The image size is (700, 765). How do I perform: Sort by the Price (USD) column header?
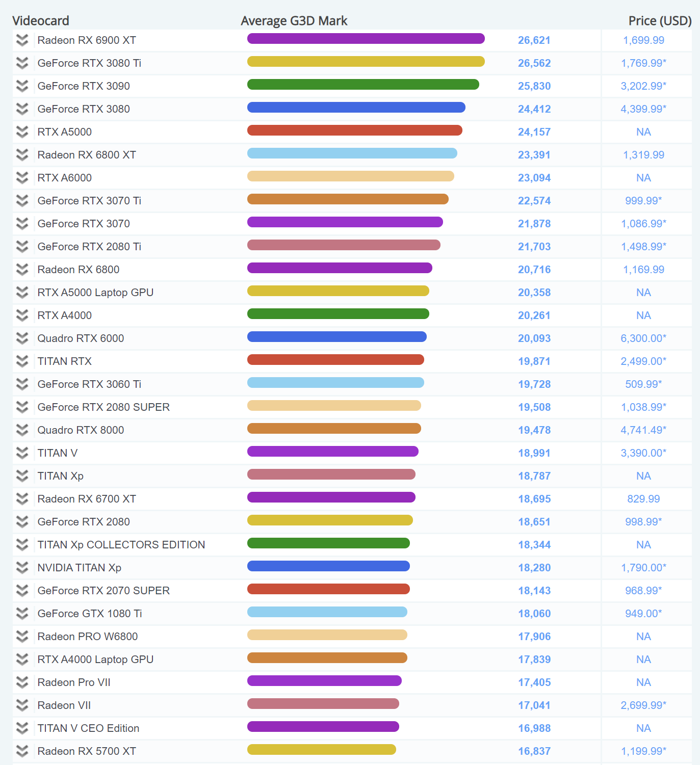point(660,21)
